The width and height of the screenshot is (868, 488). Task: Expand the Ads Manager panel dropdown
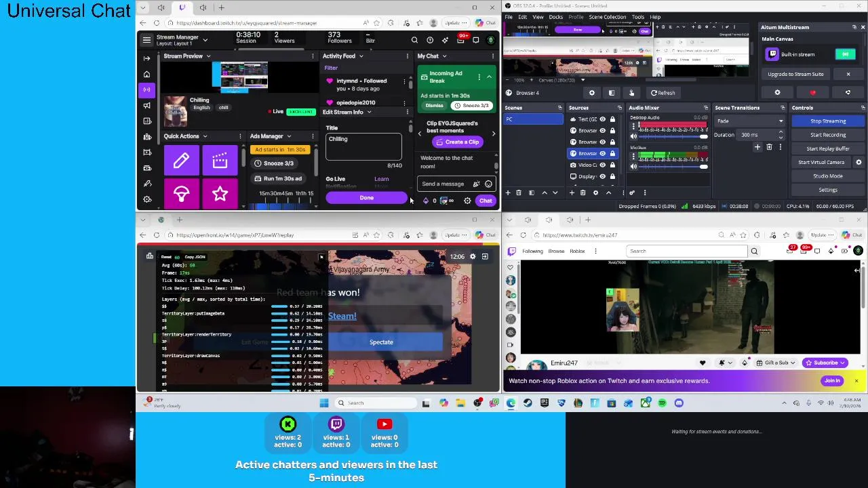pos(288,136)
